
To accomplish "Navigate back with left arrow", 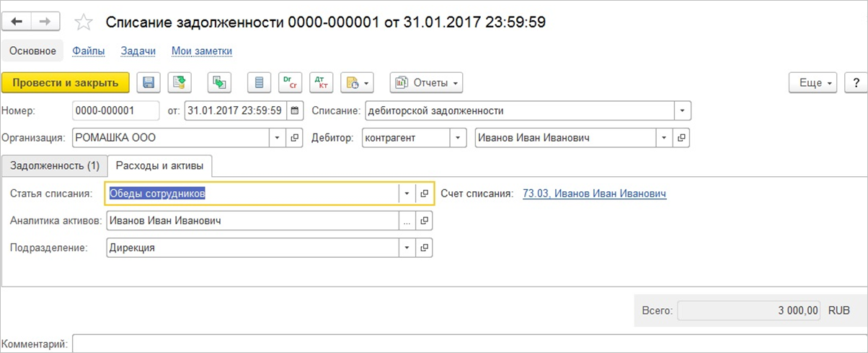I will click(17, 22).
